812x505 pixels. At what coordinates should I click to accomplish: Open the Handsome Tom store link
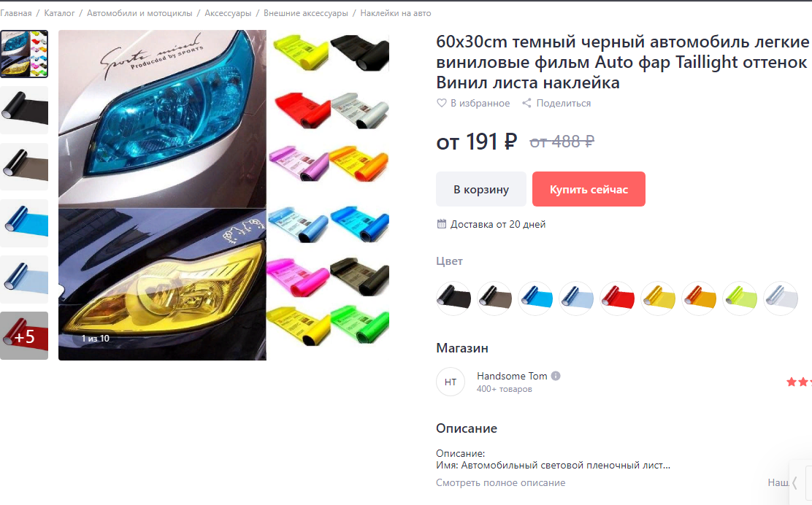click(512, 376)
